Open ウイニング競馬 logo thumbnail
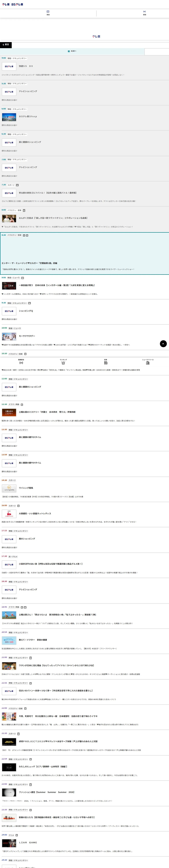Screen dimensions: 169x868 [9, 488]
